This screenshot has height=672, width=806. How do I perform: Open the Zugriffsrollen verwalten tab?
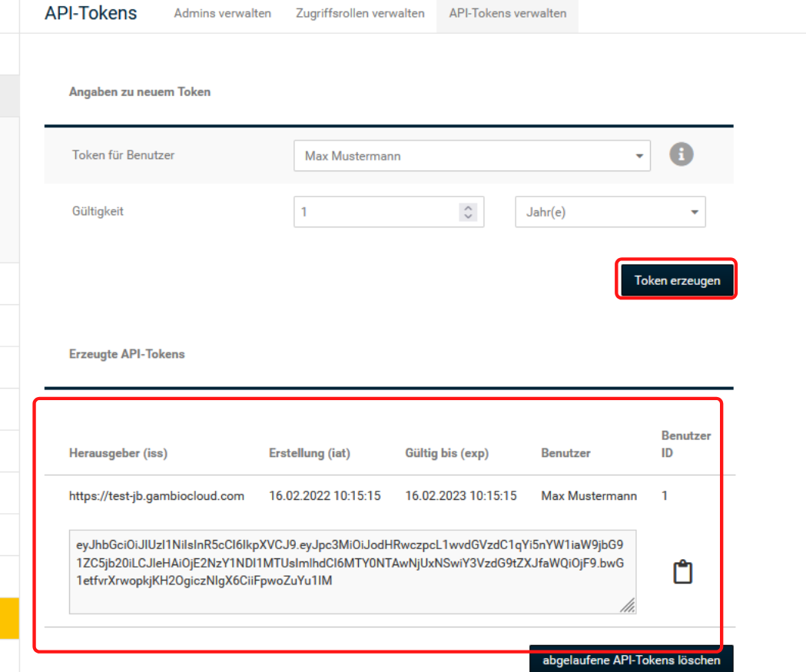(x=360, y=14)
